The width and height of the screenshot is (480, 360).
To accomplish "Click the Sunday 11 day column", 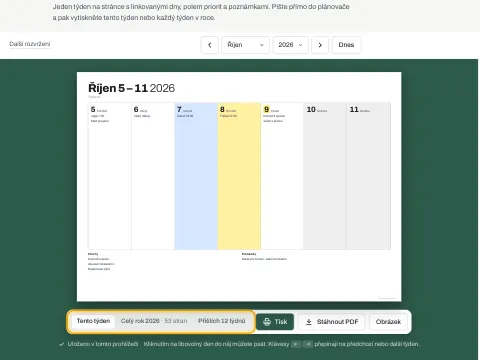I will 368,176.
